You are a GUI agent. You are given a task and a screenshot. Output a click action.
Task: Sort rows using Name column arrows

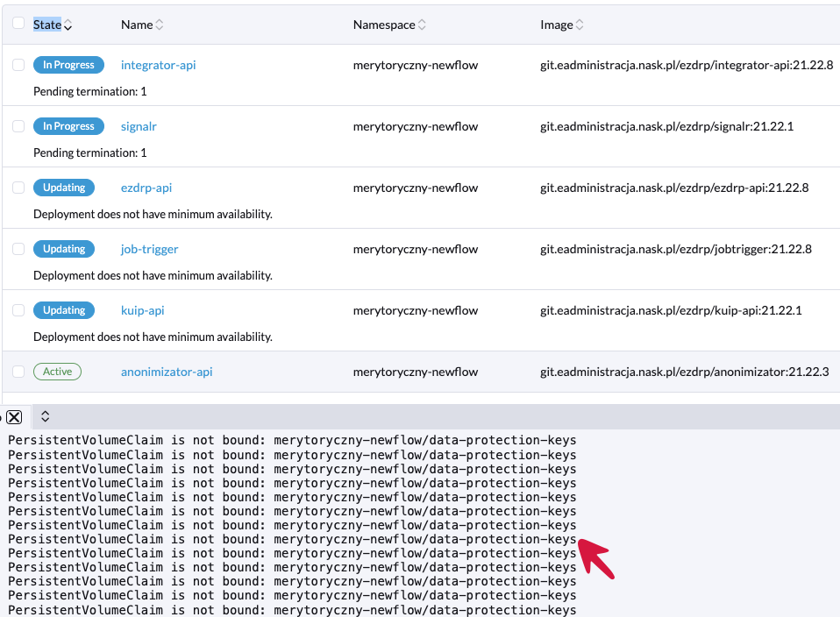coord(160,25)
